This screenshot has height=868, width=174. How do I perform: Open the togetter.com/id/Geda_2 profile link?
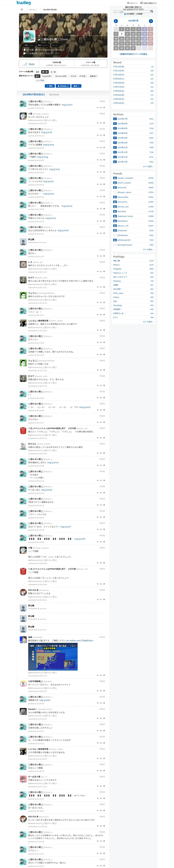[x=51, y=50]
